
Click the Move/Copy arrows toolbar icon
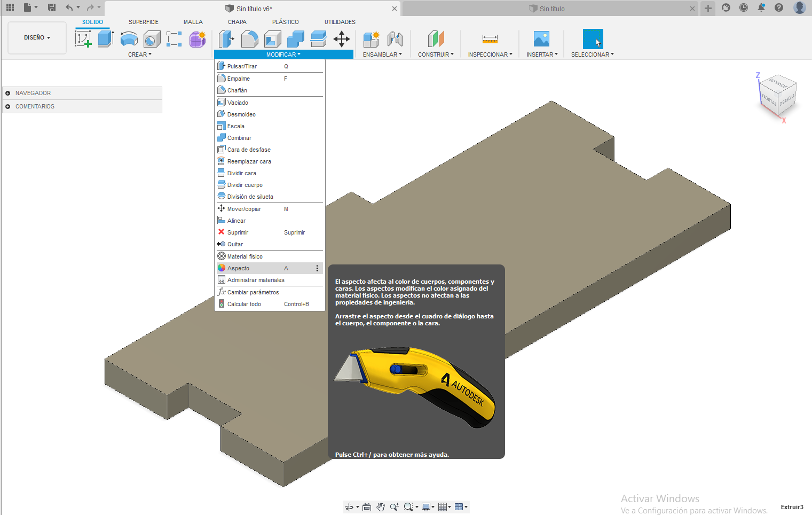point(342,38)
